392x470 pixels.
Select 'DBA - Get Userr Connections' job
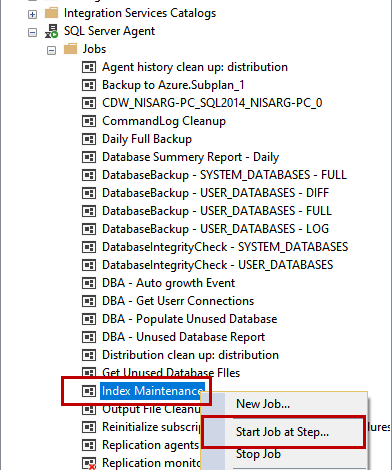(x=178, y=301)
